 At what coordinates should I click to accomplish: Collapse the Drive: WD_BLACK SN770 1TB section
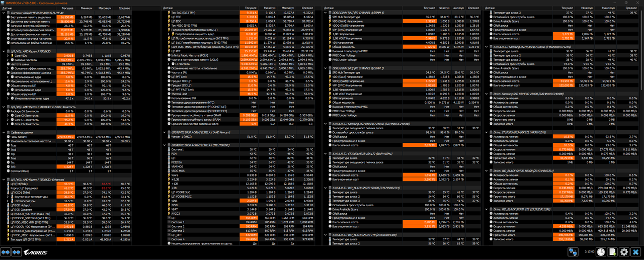(486, 209)
